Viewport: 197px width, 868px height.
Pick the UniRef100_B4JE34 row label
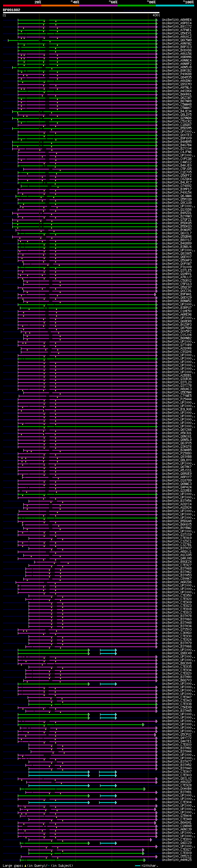(x=177, y=111)
